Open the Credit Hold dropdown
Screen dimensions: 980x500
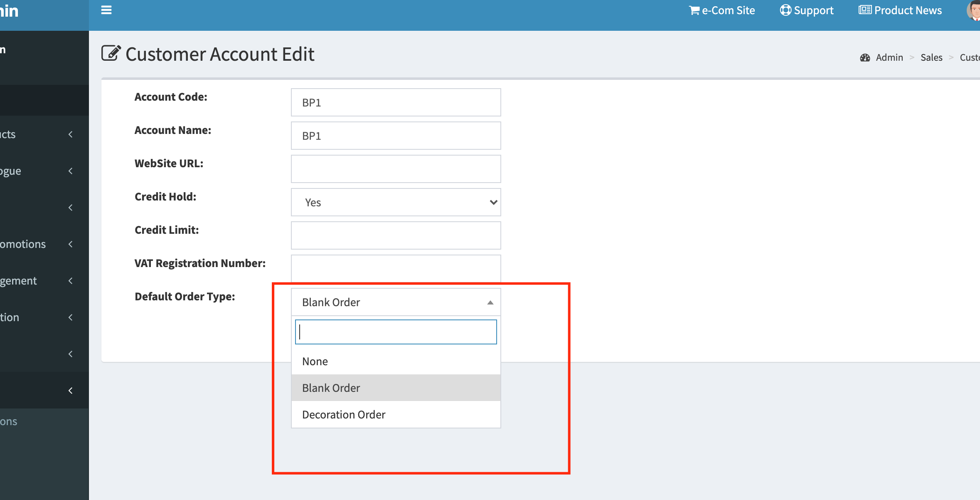(396, 202)
